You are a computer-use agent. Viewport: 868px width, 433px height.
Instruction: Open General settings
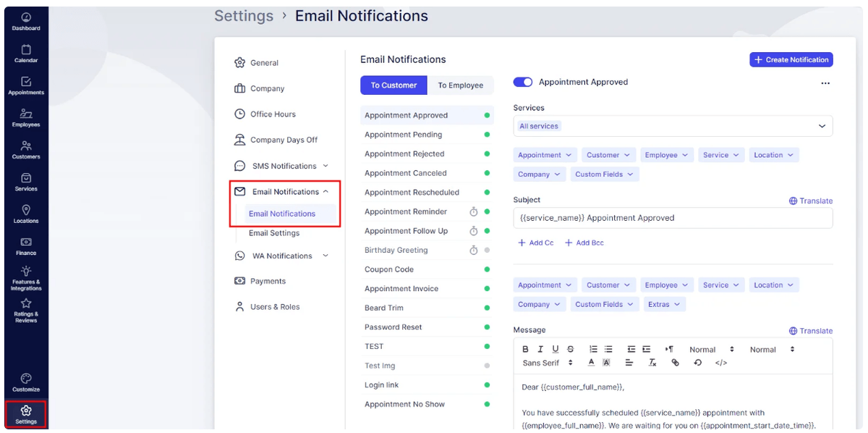pyautogui.click(x=257, y=63)
